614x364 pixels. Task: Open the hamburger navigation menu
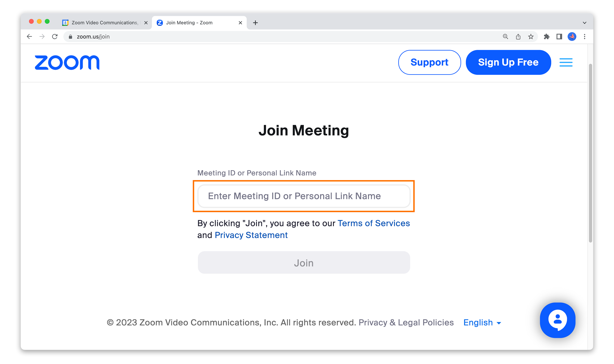coord(566,62)
